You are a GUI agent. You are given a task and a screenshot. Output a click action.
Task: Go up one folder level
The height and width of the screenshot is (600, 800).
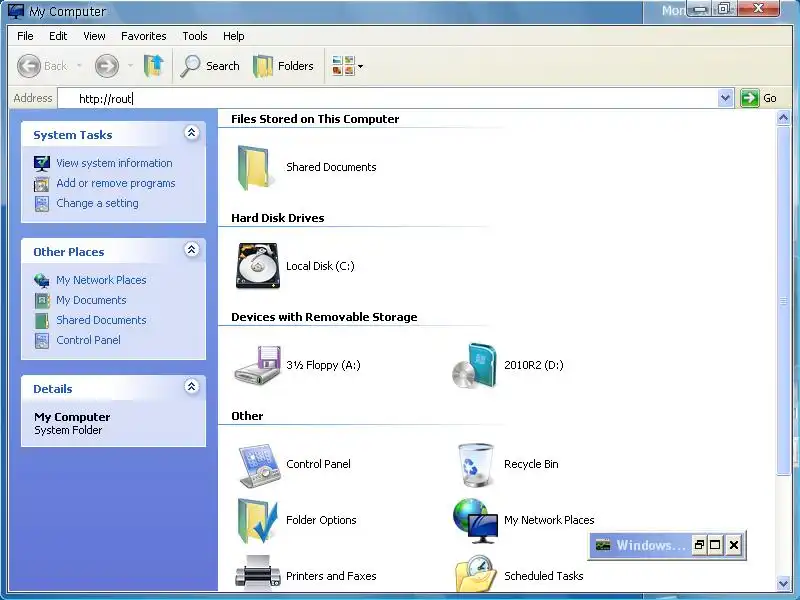tap(154, 66)
